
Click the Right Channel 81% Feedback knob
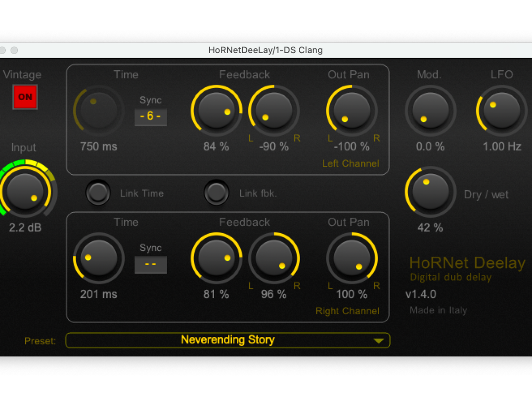[x=216, y=258]
